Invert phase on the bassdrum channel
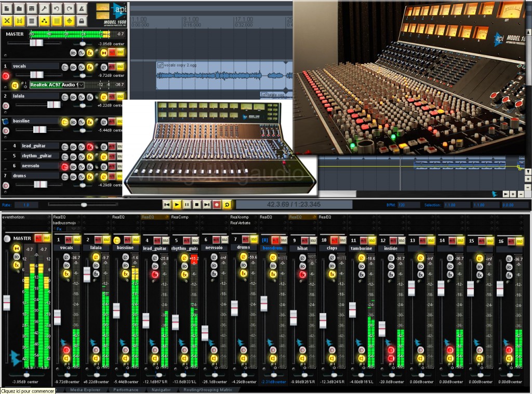Screen dimensions: 532x394 pyautogui.click(x=273, y=257)
